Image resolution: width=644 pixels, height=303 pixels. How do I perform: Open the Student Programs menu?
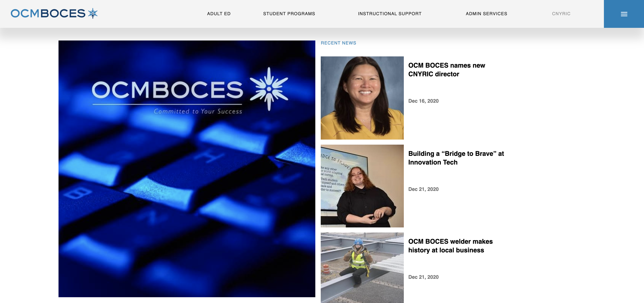tap(289, 14)
